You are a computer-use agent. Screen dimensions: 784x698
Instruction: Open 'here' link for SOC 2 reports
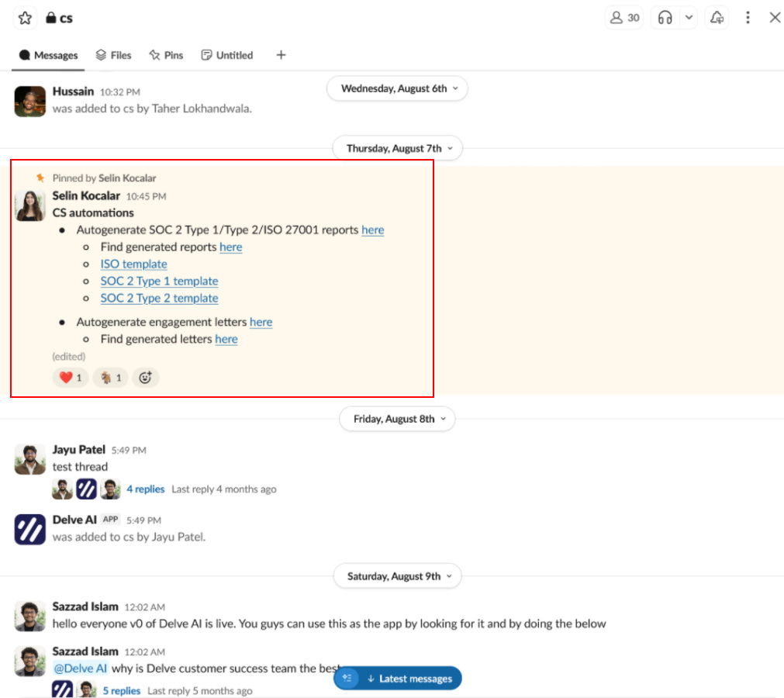tap(372, 230)
